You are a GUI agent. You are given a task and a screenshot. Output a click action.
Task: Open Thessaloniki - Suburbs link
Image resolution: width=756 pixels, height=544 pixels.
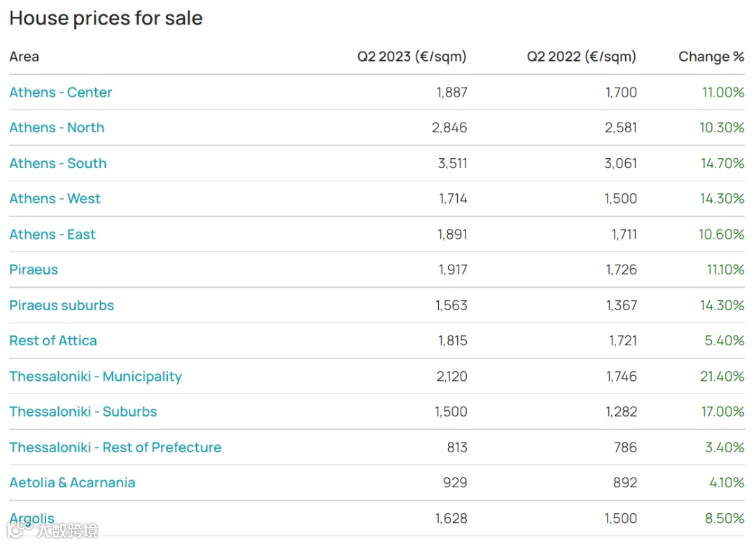coord(83,412)
